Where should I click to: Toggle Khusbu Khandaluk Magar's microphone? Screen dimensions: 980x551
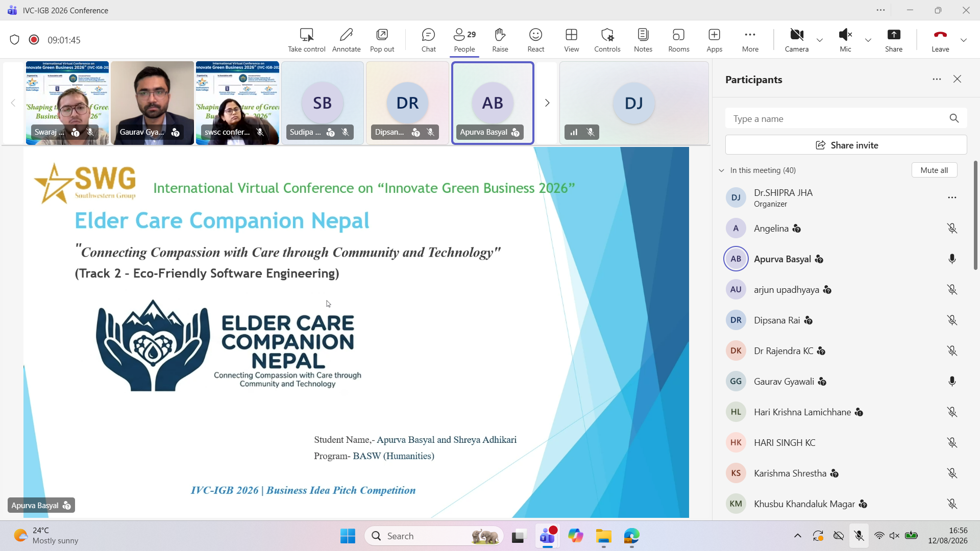(952, 504)
